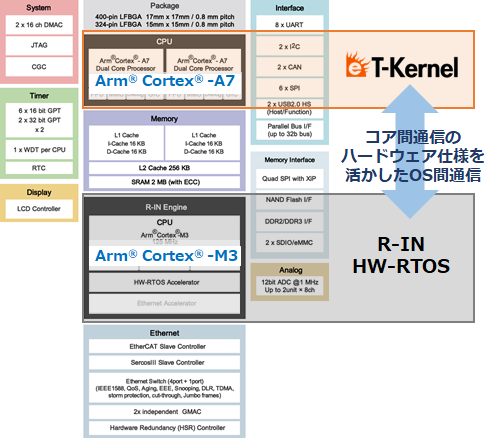497x438 pixels.
Task: Click the "Interface" group heading above UART
Action: click(289, 8)
